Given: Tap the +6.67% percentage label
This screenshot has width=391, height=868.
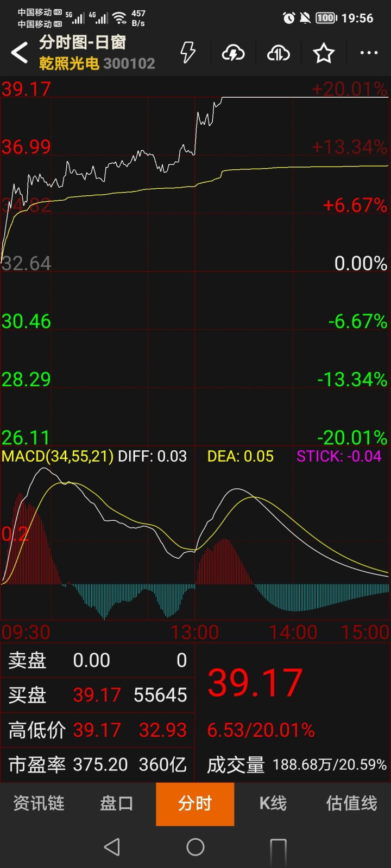Looking at the screenshot, I should click(x=355, y=206).
